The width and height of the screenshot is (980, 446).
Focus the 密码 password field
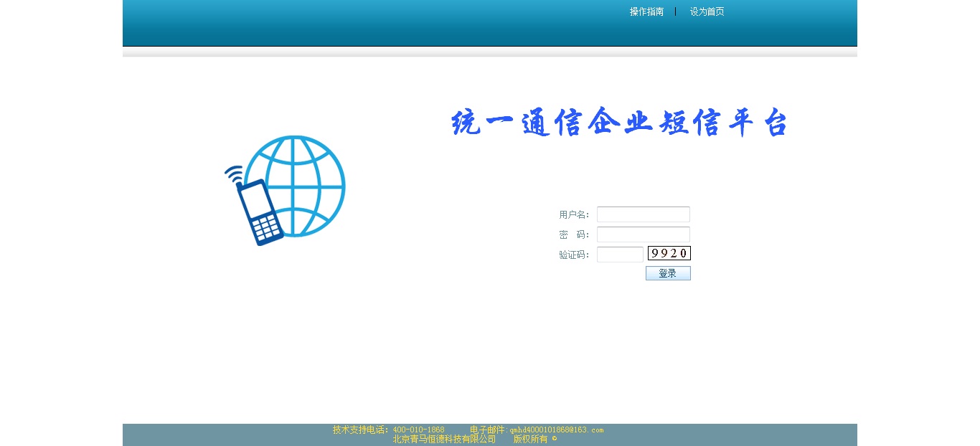coord(643,234)
